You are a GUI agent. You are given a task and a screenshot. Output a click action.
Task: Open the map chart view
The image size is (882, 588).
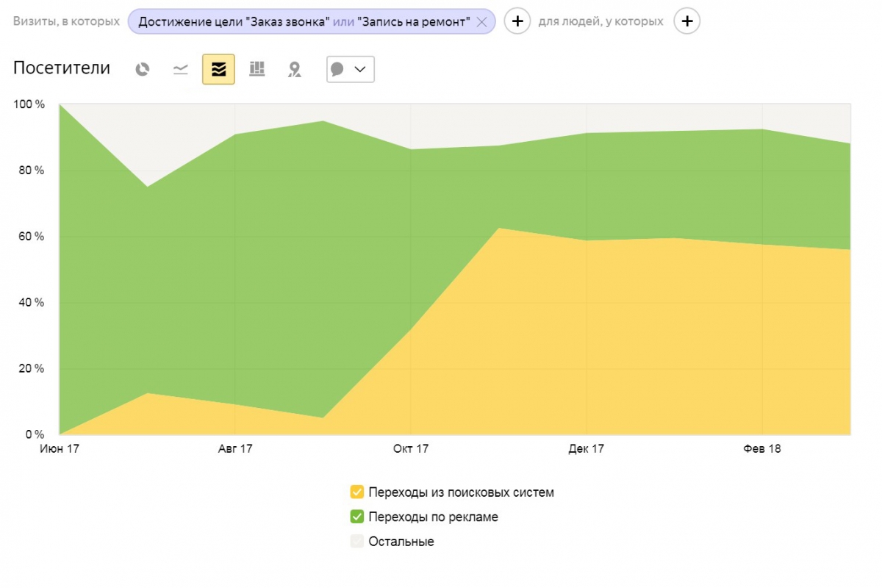click(295, 69)
